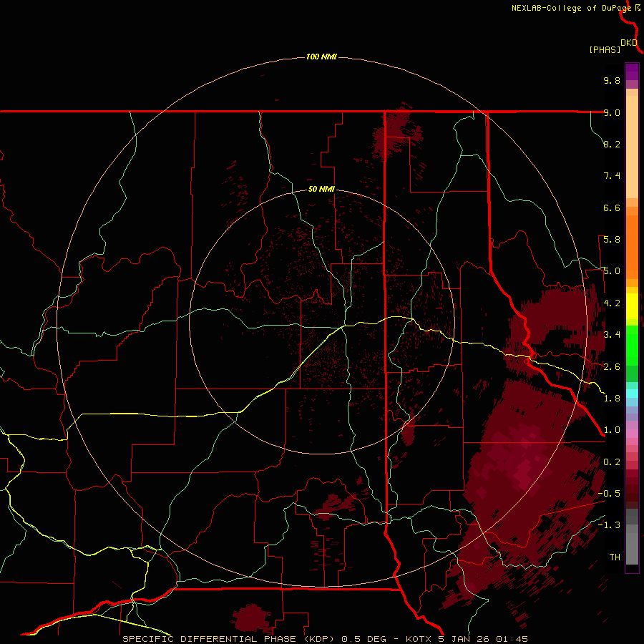Click the 7.4 scale label
The image size is (644, 644).
pos(612,176)
